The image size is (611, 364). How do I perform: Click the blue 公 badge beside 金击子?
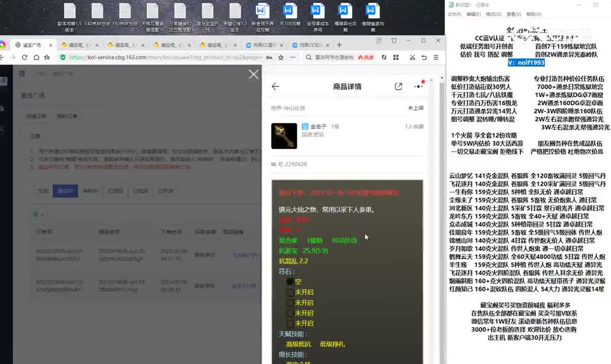click(305, 126)
